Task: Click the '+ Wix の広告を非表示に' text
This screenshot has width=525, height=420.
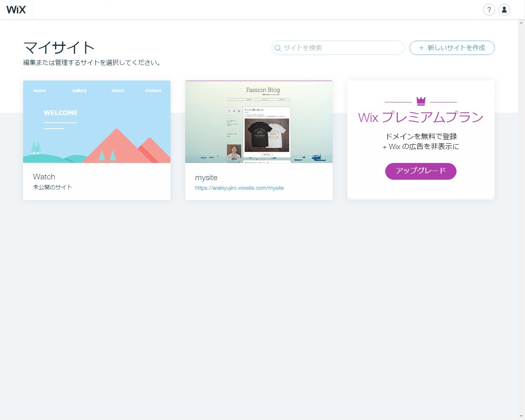Action: tap(421, 147)
